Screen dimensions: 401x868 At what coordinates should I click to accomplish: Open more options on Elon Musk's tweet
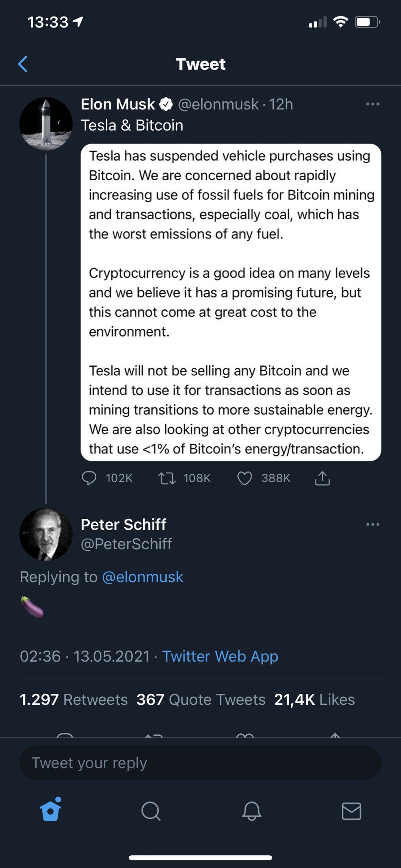373,104
